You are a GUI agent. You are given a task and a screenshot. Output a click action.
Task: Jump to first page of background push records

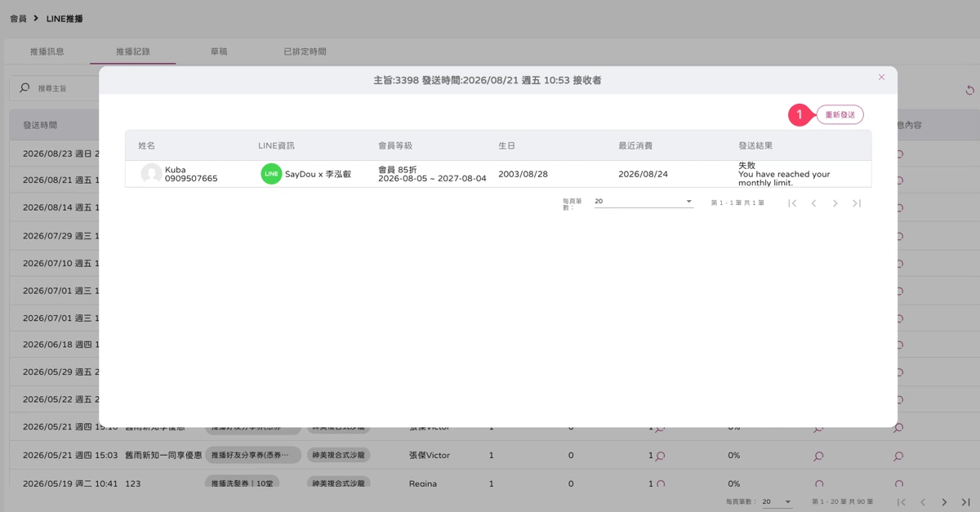(902, 502)
